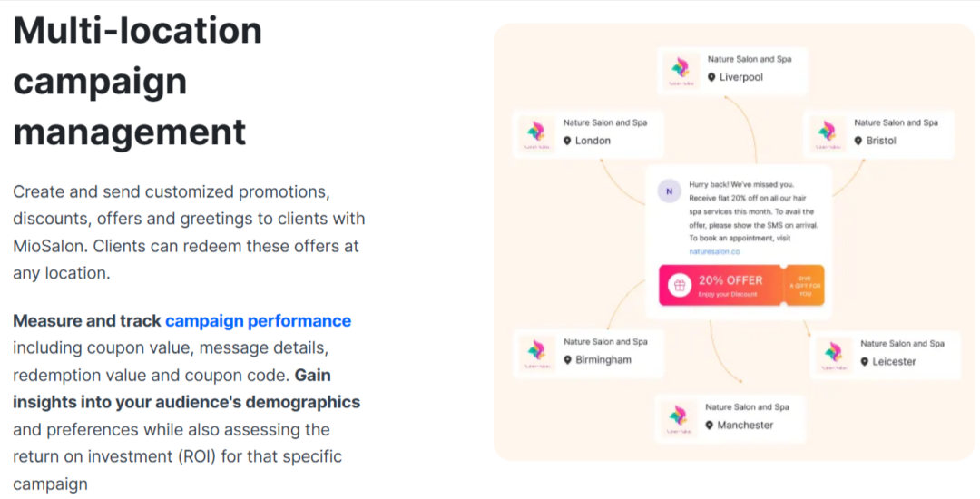Click the Leicester salon logo icon
The image size is (980, 499).
[x=832, y=354]
